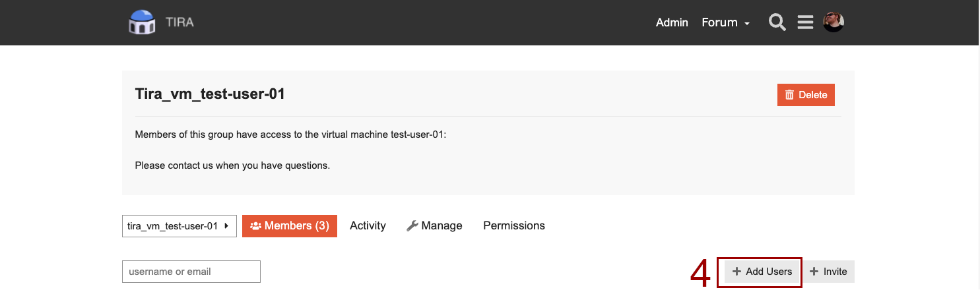The image size is (980, 294).
Task: Expand the Forum dropdown menu
Action: pyautogui.click(x=725, y=22)
